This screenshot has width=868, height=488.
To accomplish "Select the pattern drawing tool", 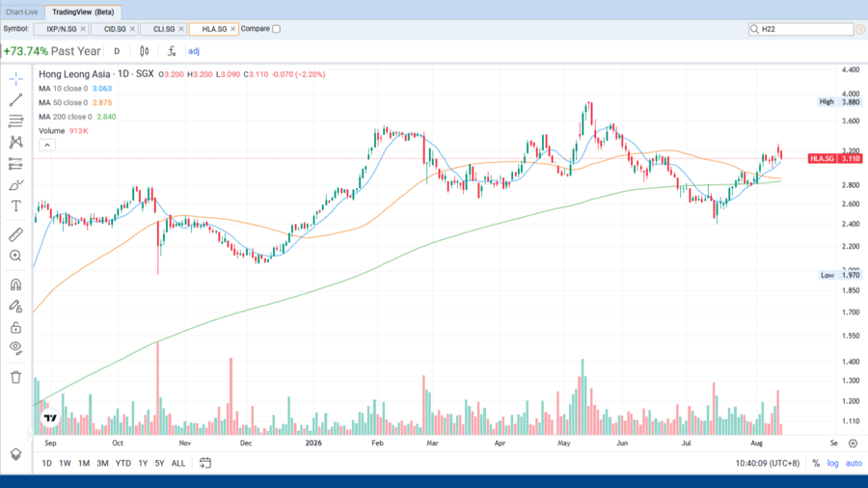I will coord(16,142).
